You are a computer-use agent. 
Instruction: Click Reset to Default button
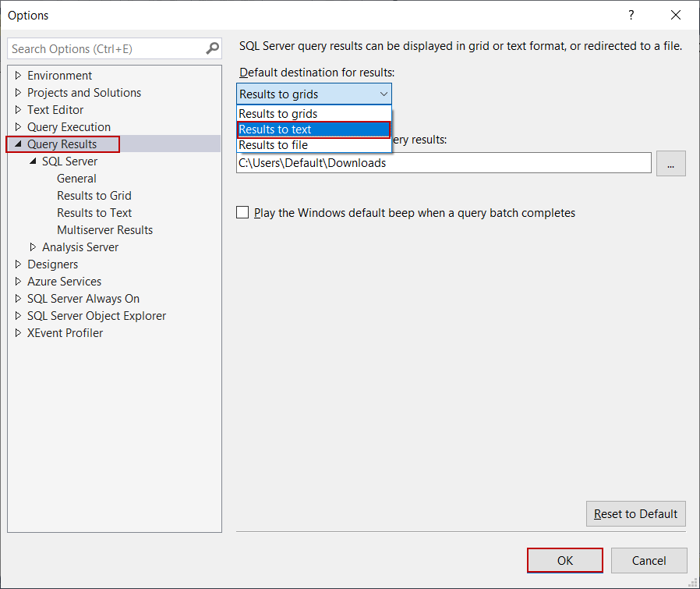(635, 514)
